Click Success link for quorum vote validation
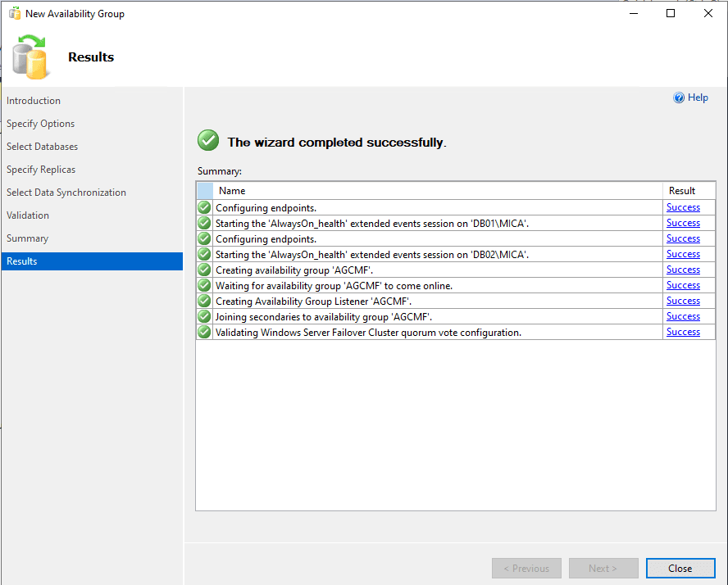The image size is (728, 585). (x=683, y=332)
